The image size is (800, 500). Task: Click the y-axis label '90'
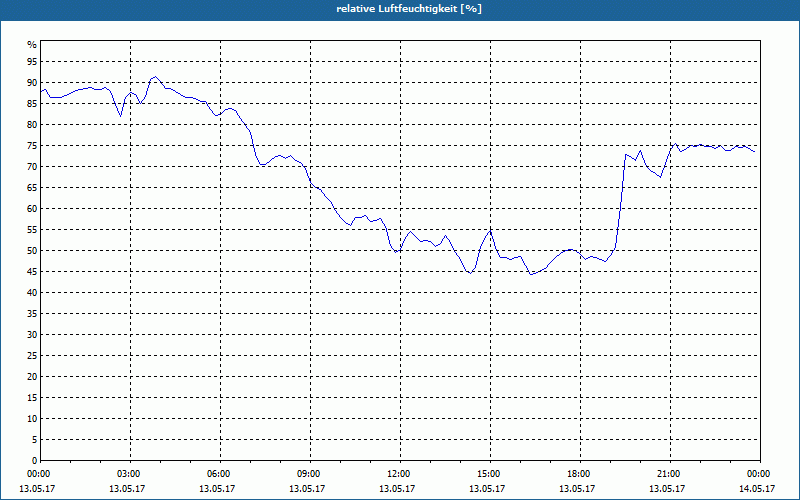pyautogui.click(x=32, y=83)
